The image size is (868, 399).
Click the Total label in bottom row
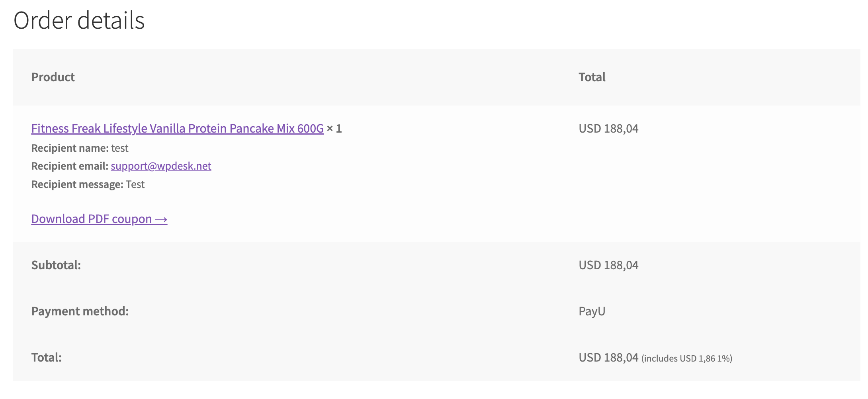(47, 357)
